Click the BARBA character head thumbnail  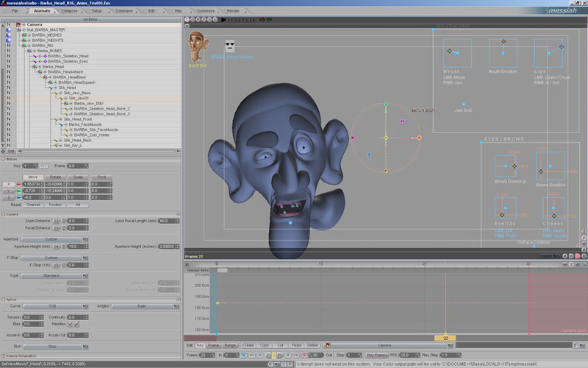198,46
